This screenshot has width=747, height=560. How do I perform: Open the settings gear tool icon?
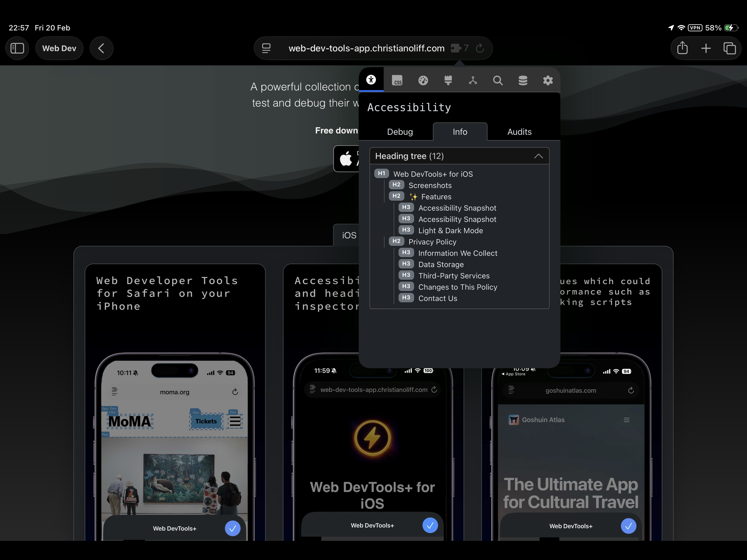point(547,80)
